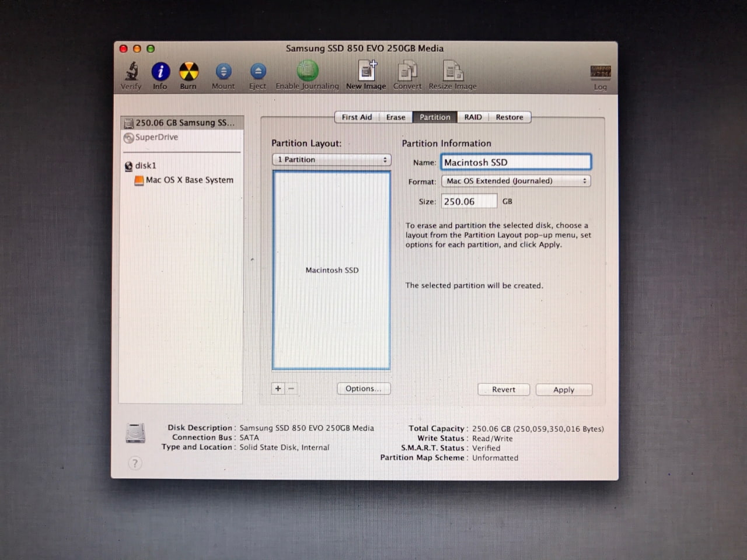Click the Verify microscope icon
This screenshot has width=747, height=560.
point(132,72)
